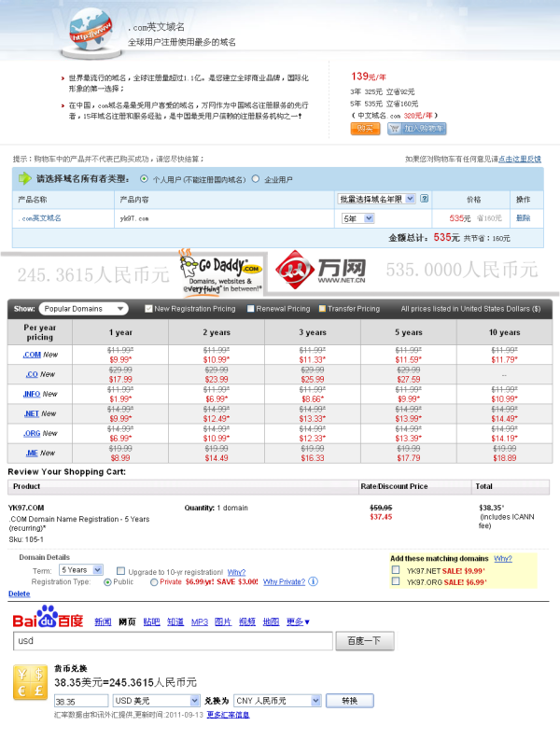Viewport: 560px width, 740px height.
Task: Click the orange 购买 buy button
Action: pyautogui.click(x=365, y=129)
